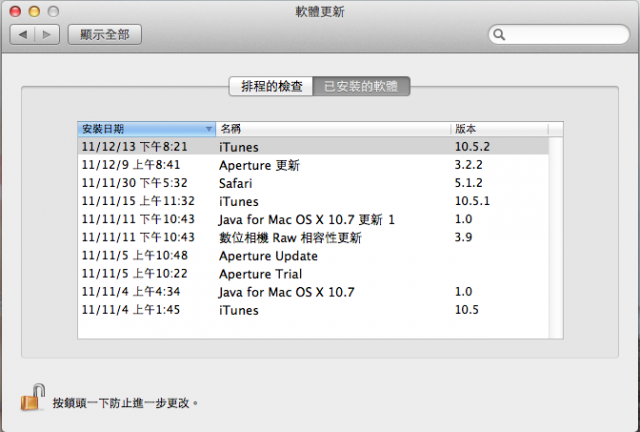Click the padlock icon to prevent changes
The image size is (640, 432).
point(33,397)
